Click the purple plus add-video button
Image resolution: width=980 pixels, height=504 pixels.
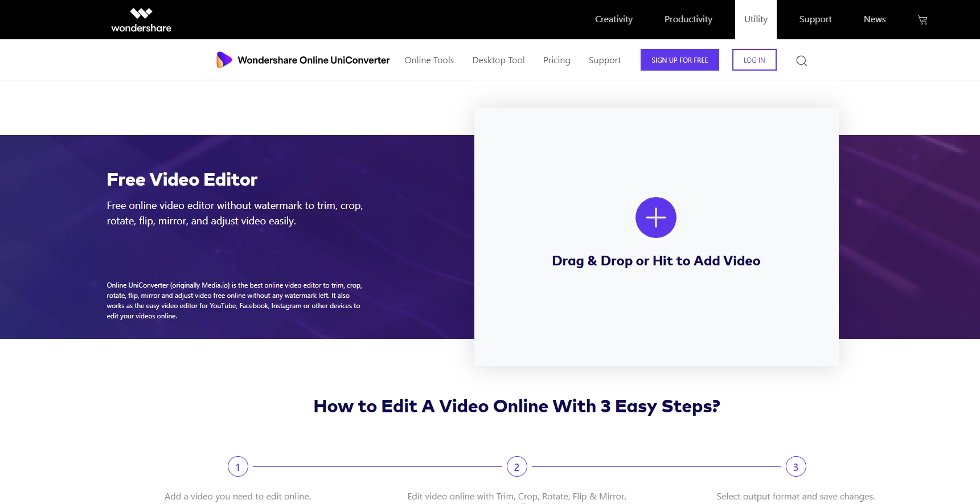[x=655, y=218]
